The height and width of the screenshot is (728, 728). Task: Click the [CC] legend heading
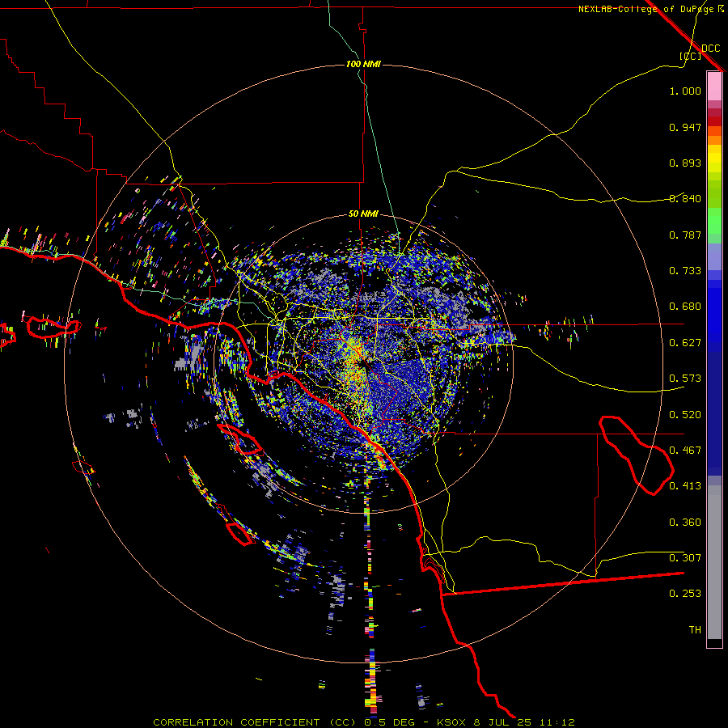point(690,56)
